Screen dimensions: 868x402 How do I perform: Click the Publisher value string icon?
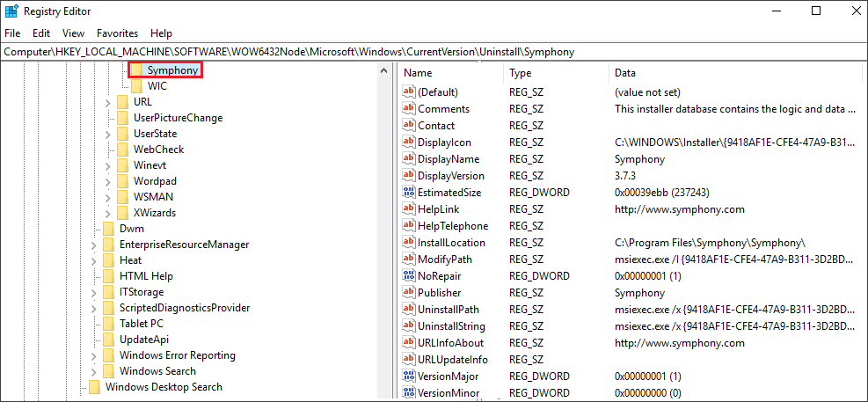pos(409,292)
